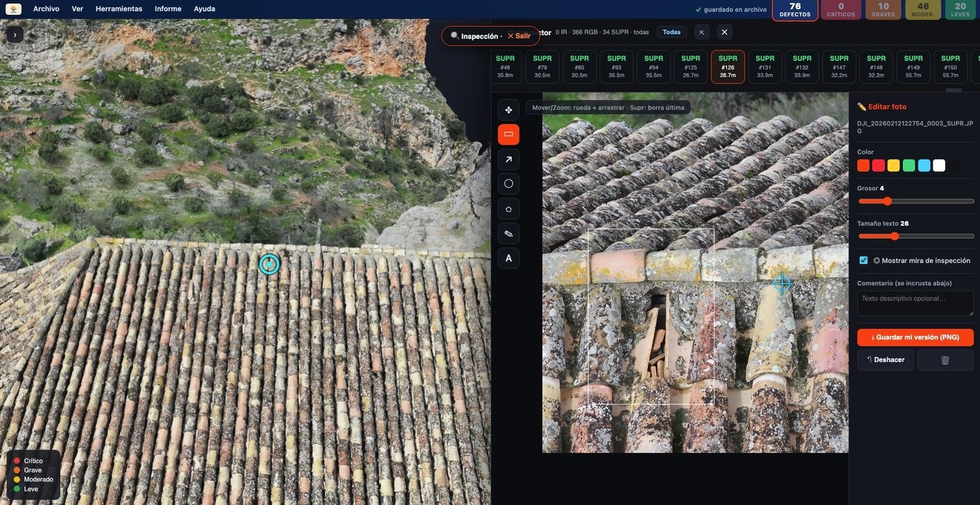This screenshot has width=980, height=505.
Task: Click the 0 Críticos counter
Action: pos(841,10)
